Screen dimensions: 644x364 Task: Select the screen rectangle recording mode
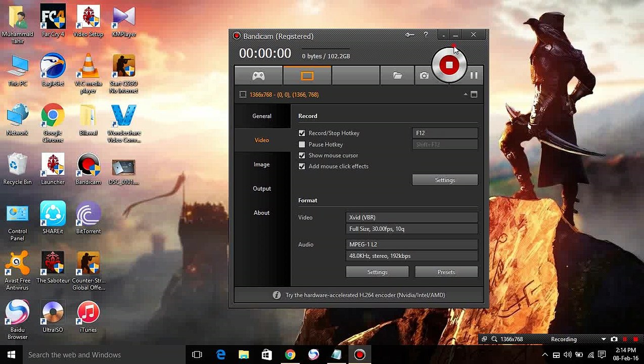307,76
